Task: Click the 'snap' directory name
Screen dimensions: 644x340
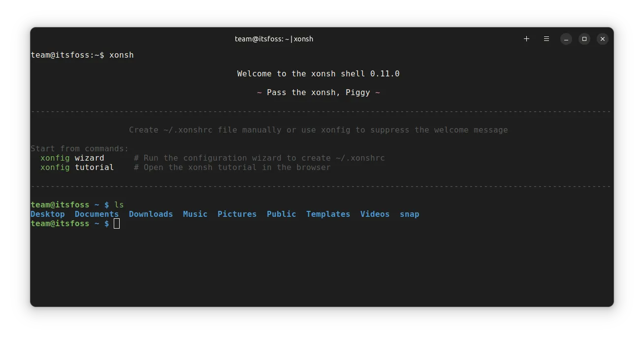Action: (x=409, y=214)
